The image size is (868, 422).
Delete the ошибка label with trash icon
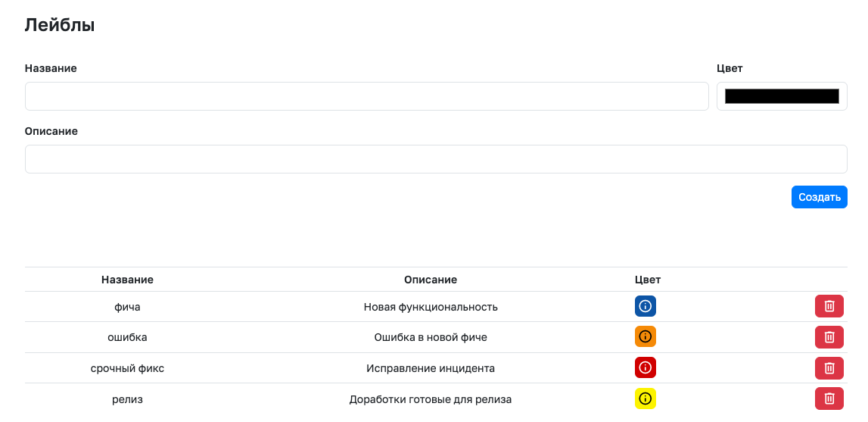point(829,336)
